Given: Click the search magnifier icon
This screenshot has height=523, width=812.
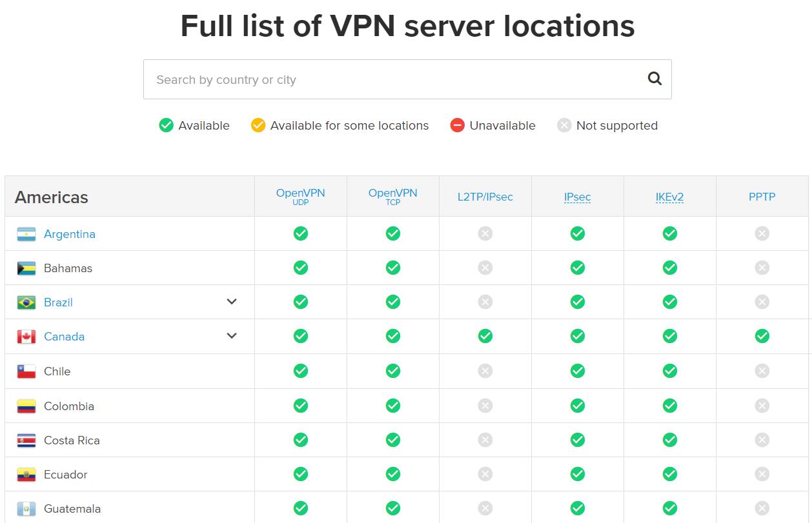Looking at the screenshot, I should 655,79.
